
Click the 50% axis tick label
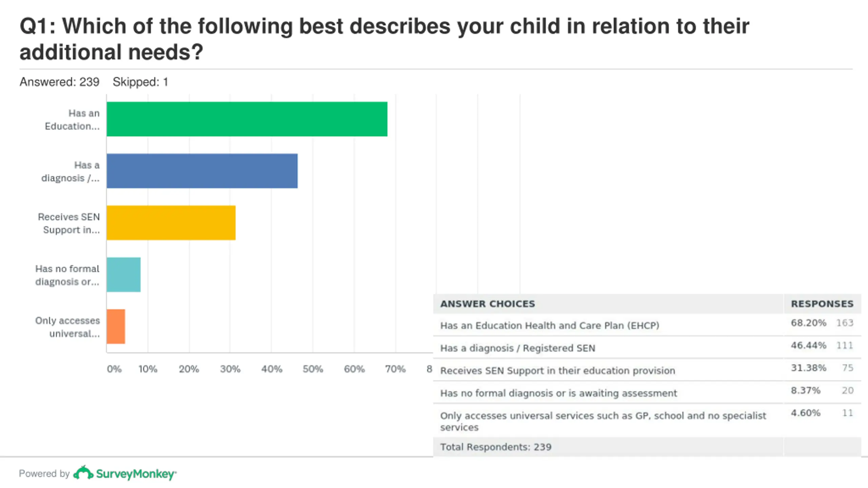pos(313,369)
